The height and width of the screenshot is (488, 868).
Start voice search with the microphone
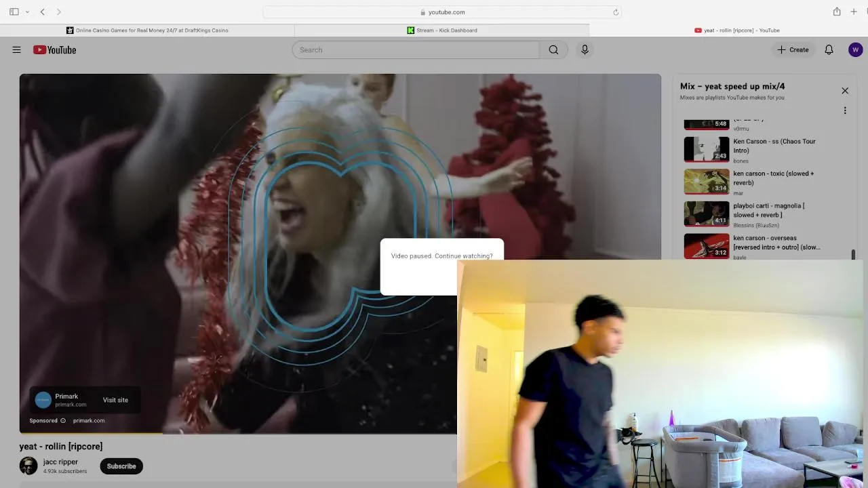[x=585, y=49]
